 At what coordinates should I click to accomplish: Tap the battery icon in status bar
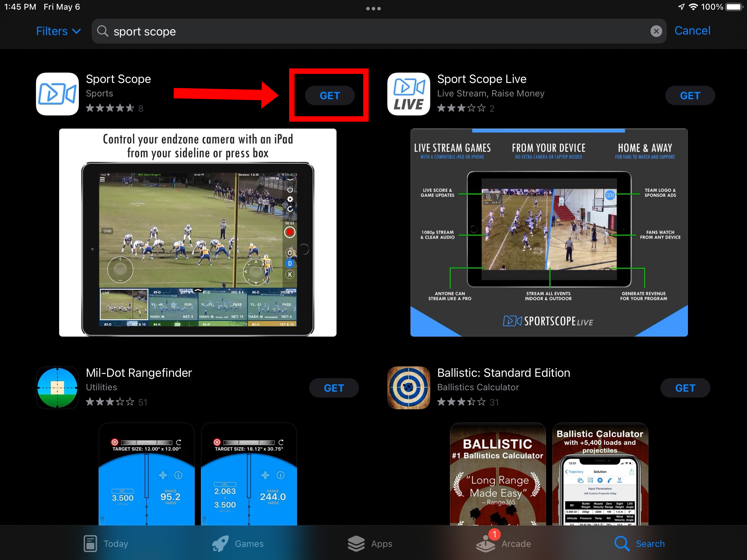click(x=735, y=7)
